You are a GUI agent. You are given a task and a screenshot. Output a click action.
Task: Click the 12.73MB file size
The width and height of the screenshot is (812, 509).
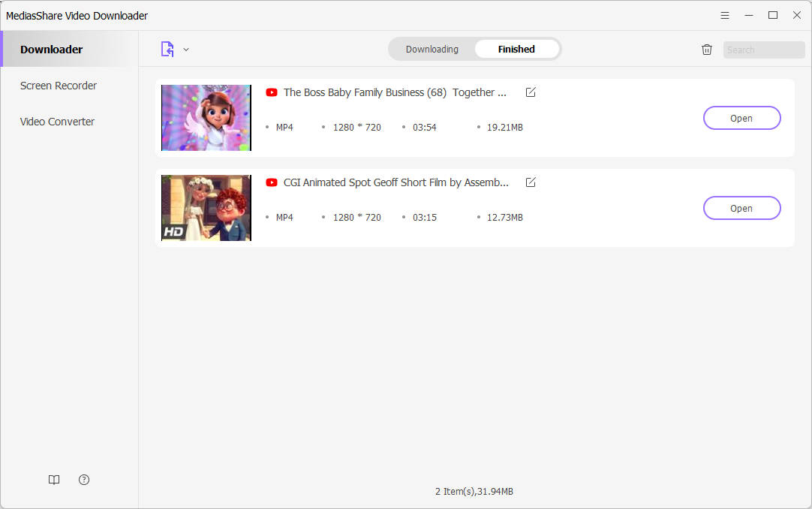pyautogui.click(x=505, y=218)
